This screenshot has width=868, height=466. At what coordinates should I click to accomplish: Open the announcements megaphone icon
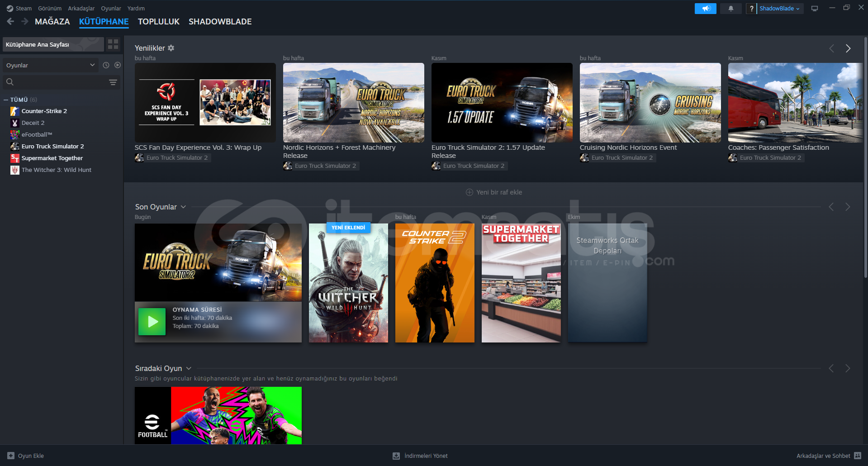(705, 9)
